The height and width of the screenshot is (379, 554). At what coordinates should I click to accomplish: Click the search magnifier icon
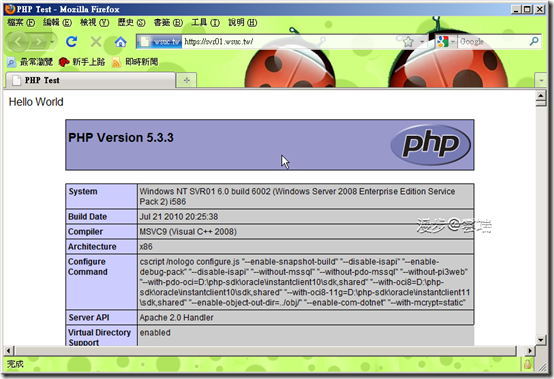[534, 41]
